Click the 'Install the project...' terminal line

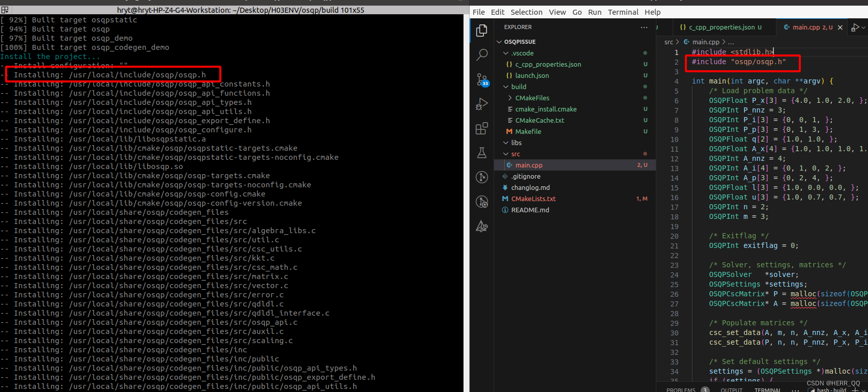pos(50,57)
